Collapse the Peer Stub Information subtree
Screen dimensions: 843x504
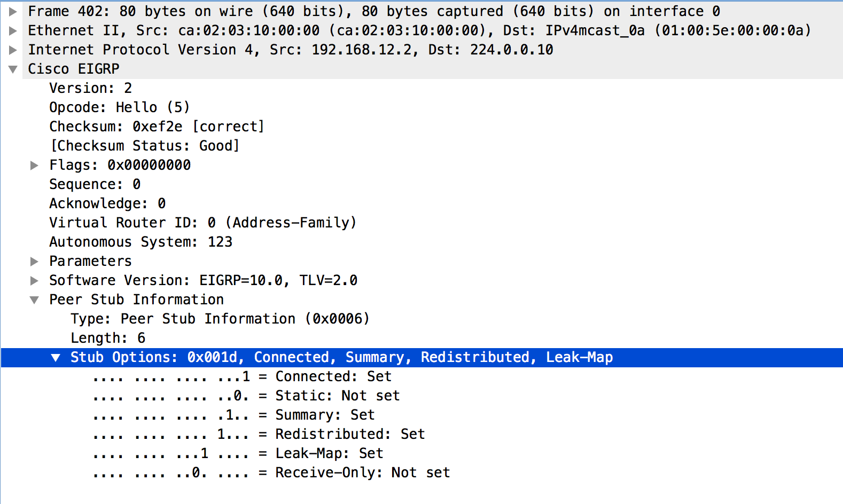(34, 300)
